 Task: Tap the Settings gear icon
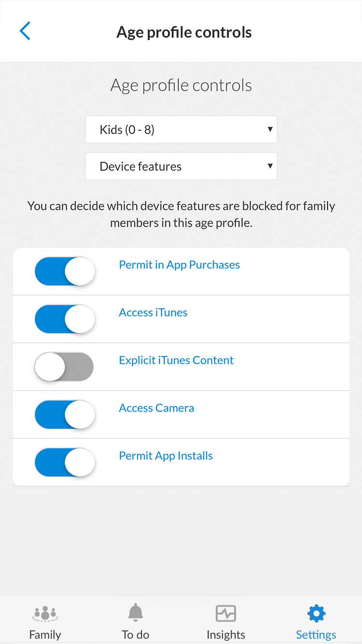pyautogui.click(x=316, y=614)
